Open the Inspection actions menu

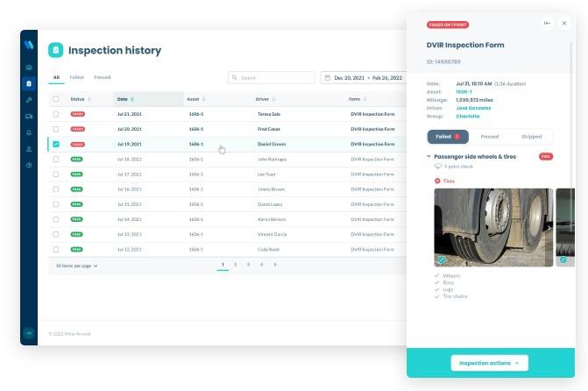click(x=489, y=362)
